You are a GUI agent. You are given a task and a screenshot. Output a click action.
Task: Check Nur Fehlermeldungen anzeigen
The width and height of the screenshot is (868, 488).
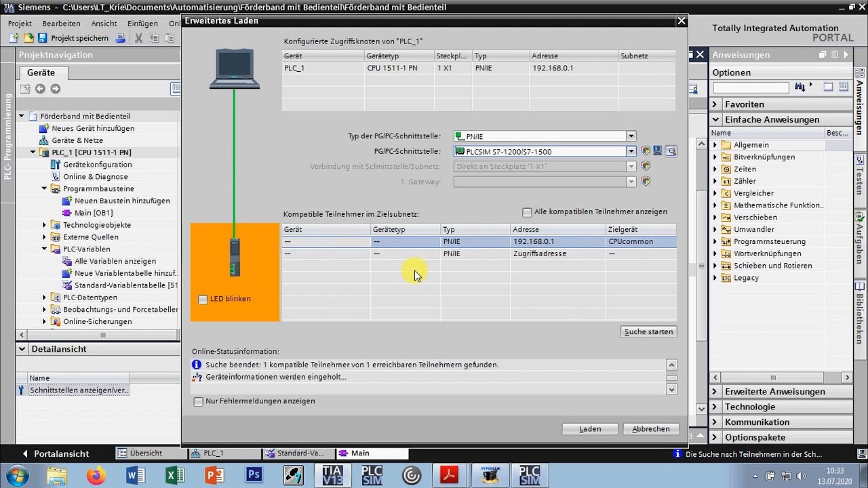(199, 401)
